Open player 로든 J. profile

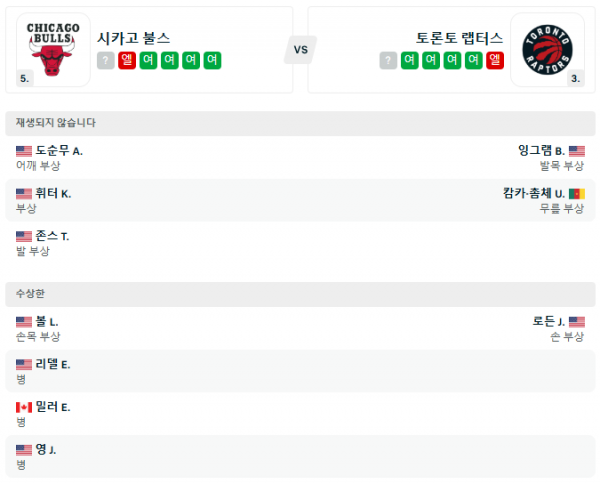(549, 322)
